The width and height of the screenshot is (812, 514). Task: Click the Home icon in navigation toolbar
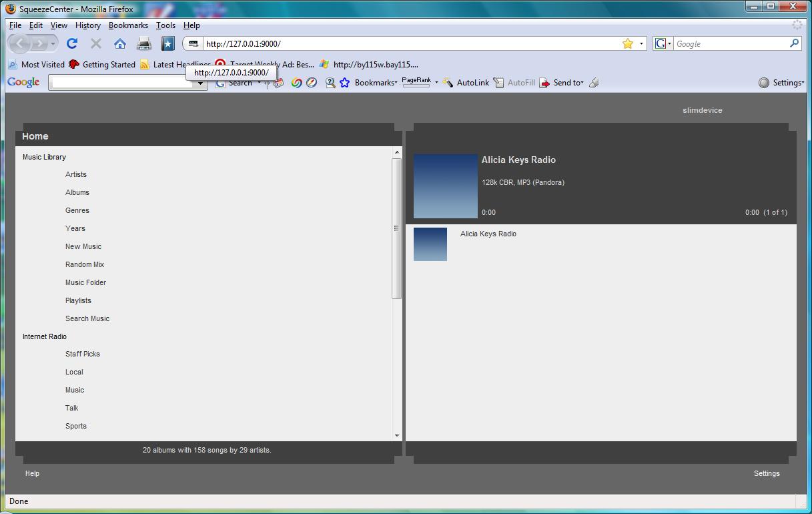click(120, 43)
